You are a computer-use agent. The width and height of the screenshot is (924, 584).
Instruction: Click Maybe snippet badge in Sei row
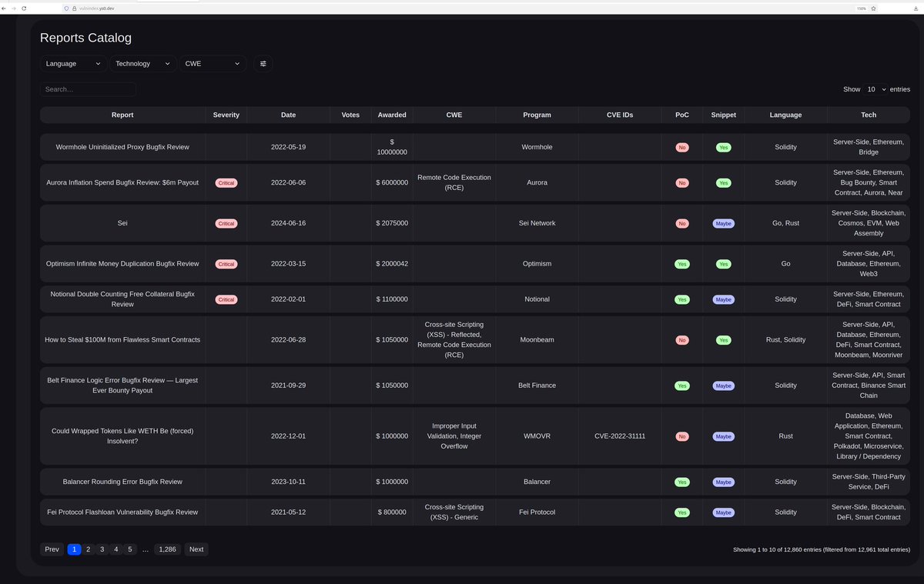tap(723, 223)
